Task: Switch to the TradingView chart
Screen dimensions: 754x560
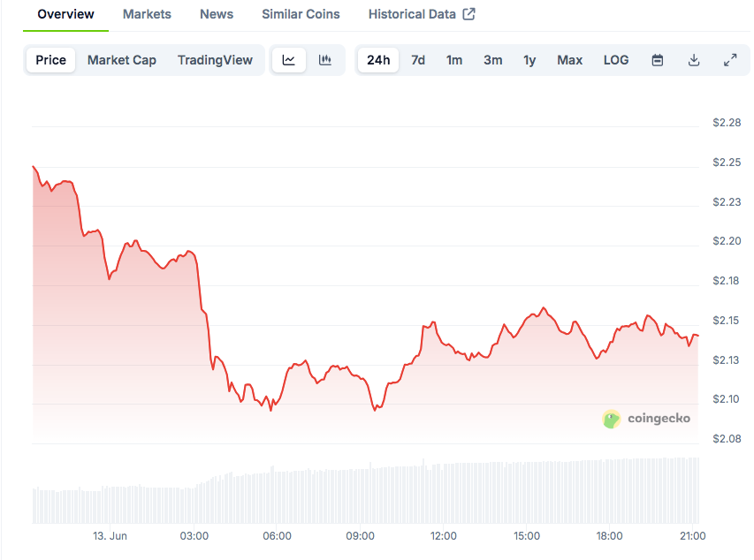Action: pyautogui.click(x=215, y=60)
